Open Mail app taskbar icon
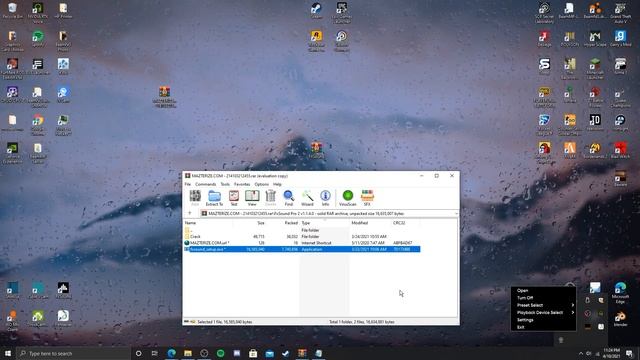640x360 pixels. (269, 353)
